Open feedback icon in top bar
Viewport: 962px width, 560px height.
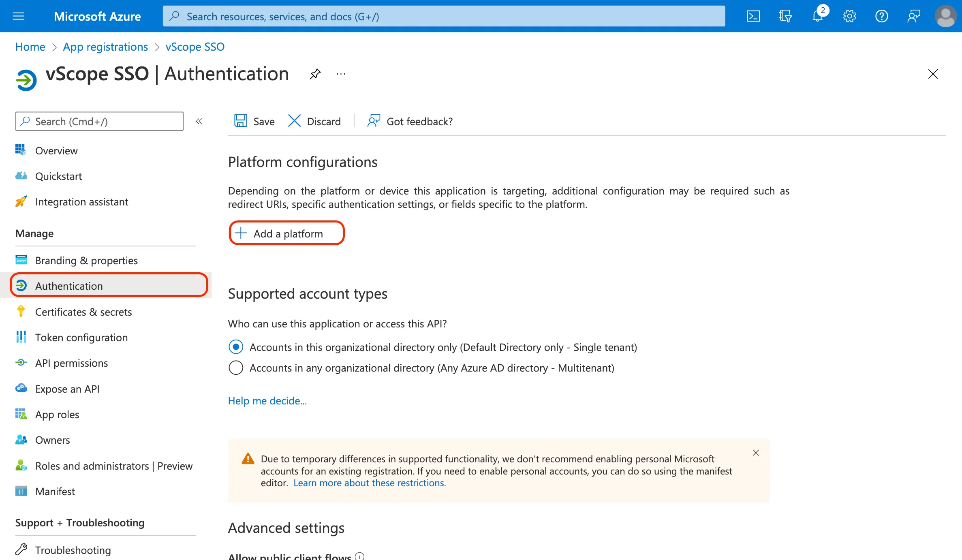[913, 16]
